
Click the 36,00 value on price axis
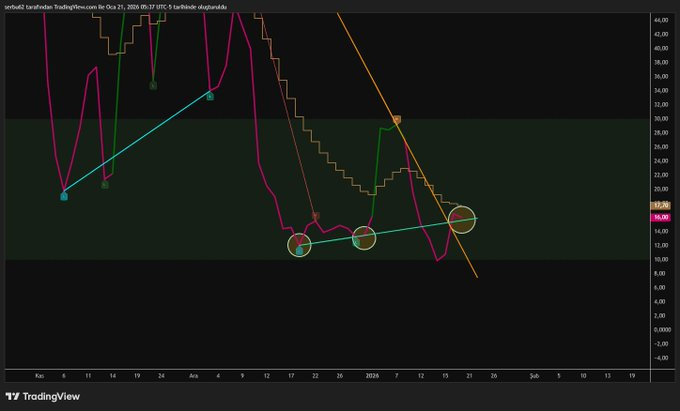click(661, 76)
